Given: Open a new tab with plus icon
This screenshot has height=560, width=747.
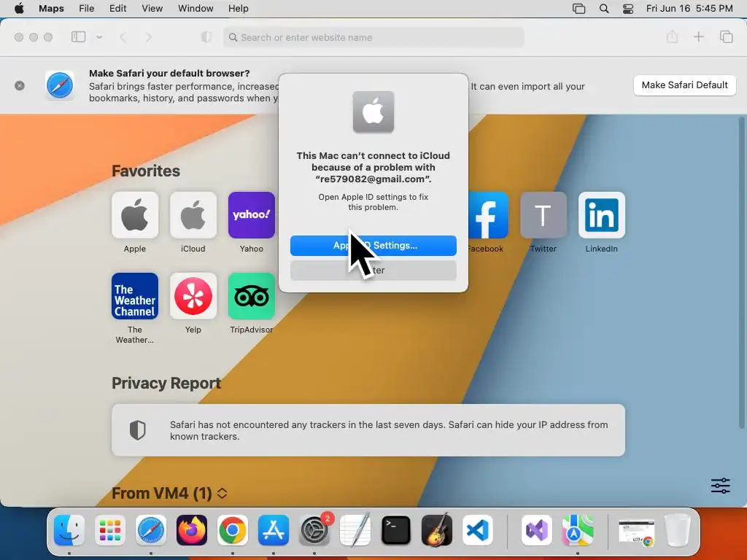Looking at the screenshot, I should pyautogui.click(x=698, y=36).
